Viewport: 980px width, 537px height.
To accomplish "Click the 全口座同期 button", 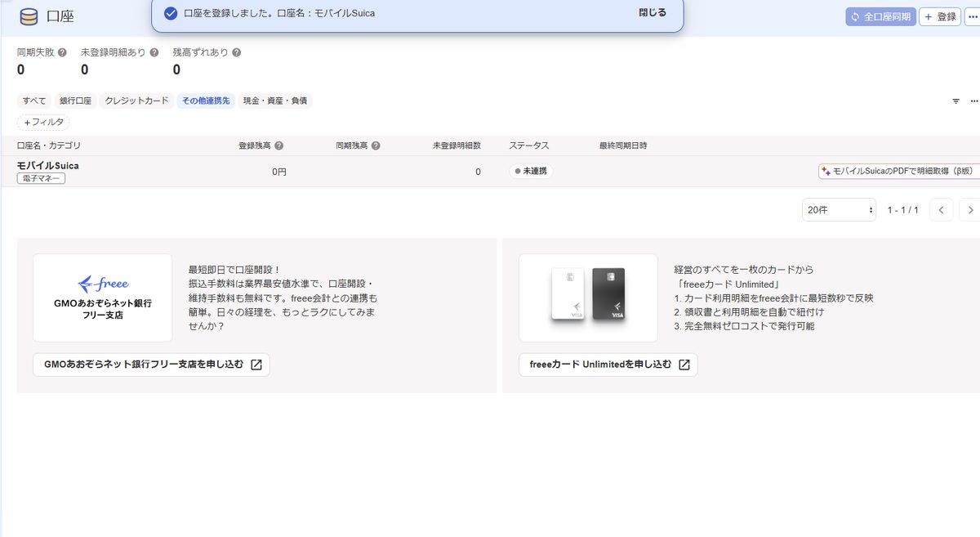I will coord(880,16).
